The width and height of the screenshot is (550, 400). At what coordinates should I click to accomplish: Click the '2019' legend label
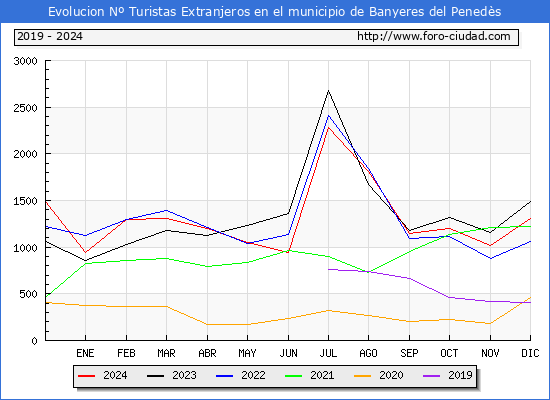pos(460,375)
